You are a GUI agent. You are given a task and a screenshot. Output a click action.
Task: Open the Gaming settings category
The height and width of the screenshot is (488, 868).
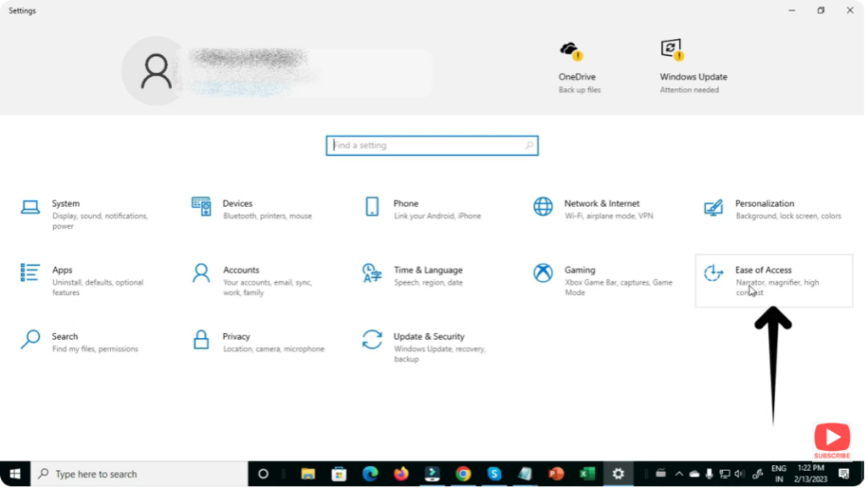(x=580, y=271)
